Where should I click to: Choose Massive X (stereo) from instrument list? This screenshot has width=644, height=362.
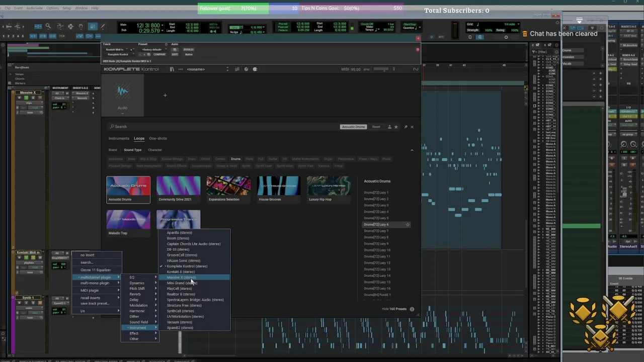194,278
